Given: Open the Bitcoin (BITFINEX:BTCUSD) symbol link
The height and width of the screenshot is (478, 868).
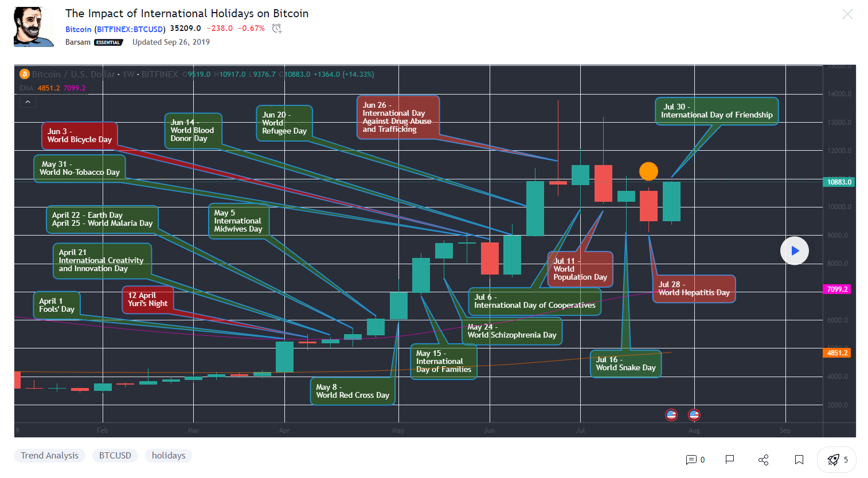Looking at the screenshot, I should click(x=115, y=29).
